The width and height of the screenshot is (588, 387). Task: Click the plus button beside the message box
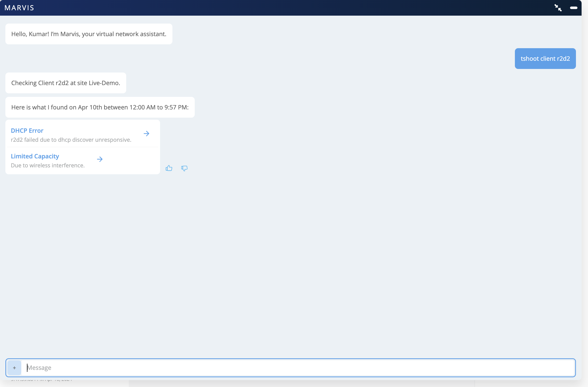14,368
